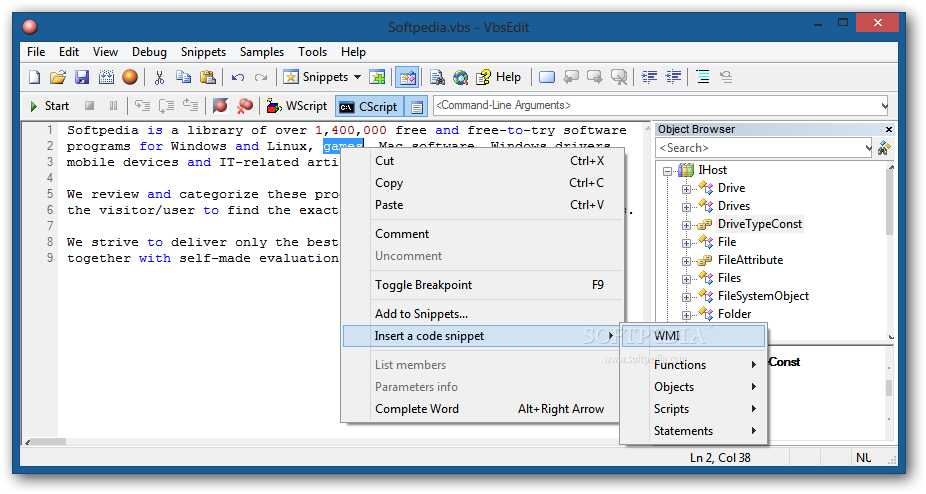
Task: Open the Command-Line Arguments dropdown
Action: (883, 106)
